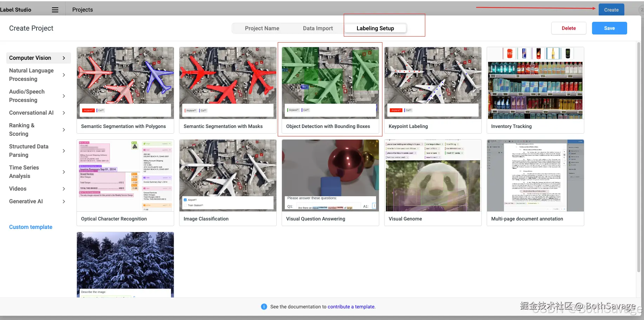Follow the contribute a template link
Screen dimensions: 644x320
click(x=351, y=307)
